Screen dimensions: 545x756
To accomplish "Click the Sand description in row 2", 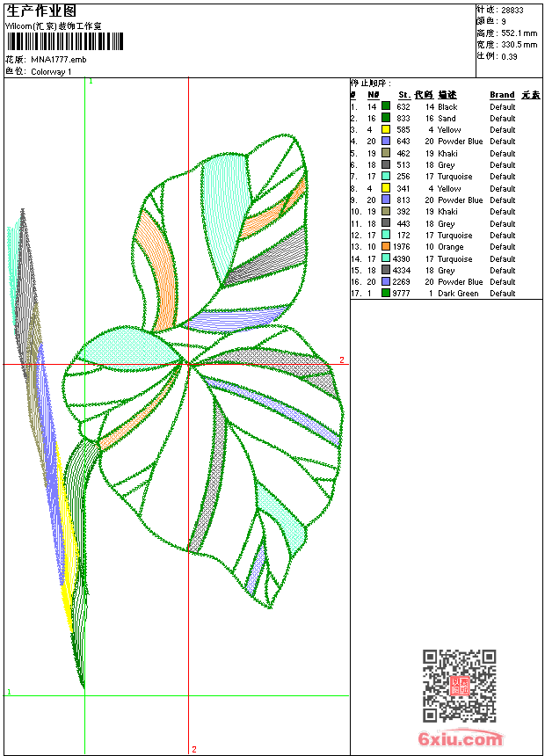I will (x=447, y=118).
